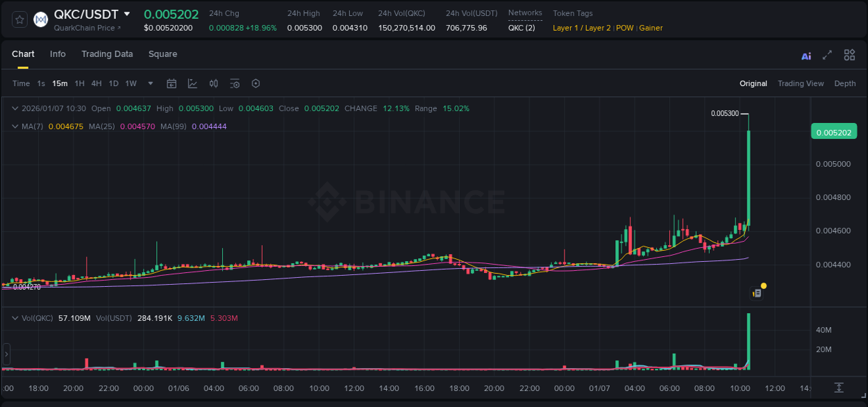
Task: Collapse the main chart info row
Action: 15,108
